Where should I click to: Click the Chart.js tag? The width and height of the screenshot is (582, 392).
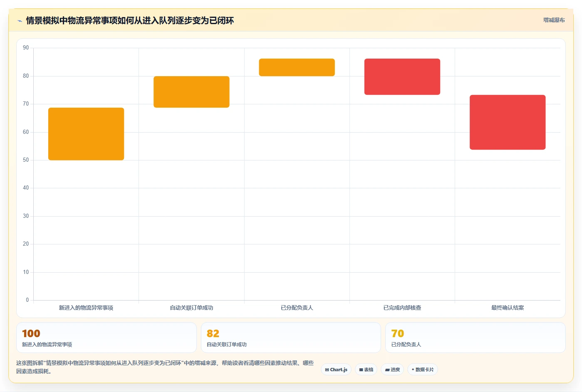point(336,370)
